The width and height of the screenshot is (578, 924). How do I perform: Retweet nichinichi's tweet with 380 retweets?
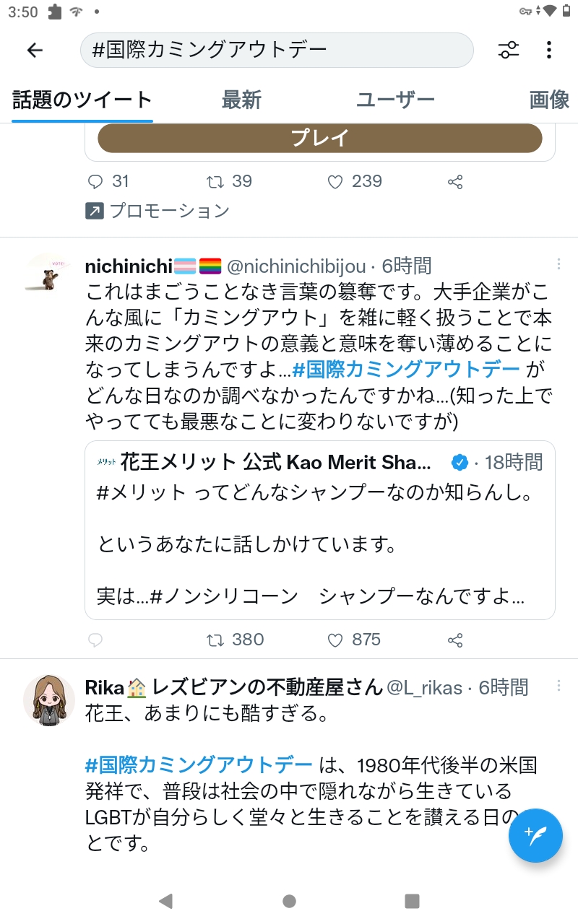[x=215, y=640]
